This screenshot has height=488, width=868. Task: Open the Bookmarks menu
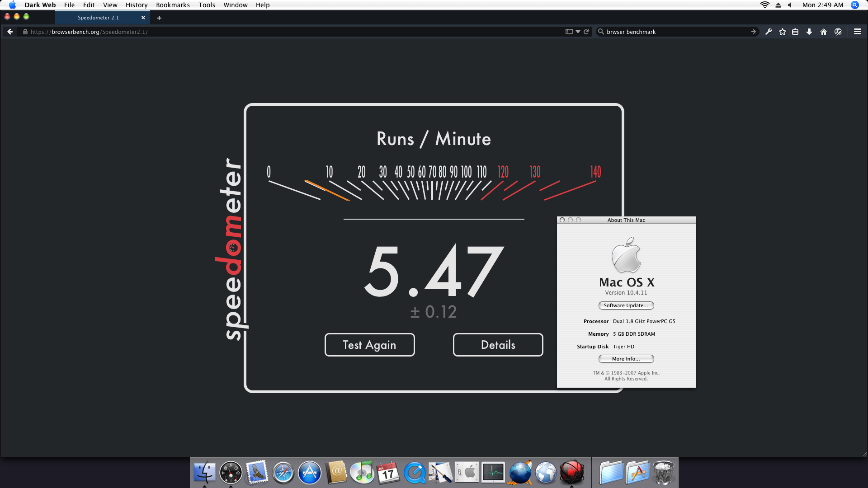173,5
